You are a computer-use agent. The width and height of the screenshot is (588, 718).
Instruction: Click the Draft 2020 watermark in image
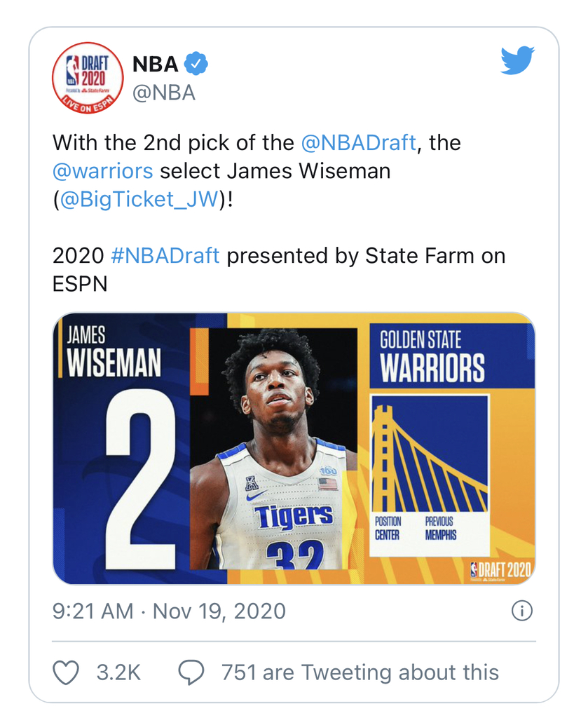(500, 571)
